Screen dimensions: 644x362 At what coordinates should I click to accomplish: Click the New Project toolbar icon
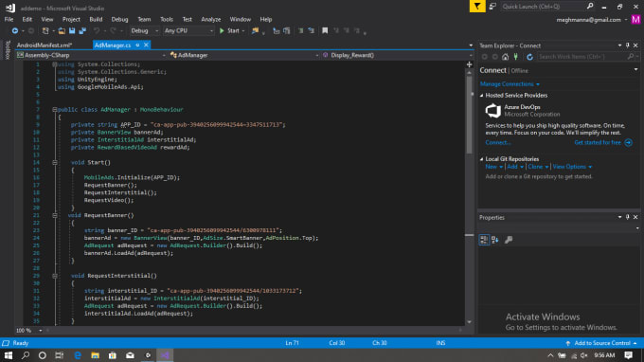[x=45, y=31]
